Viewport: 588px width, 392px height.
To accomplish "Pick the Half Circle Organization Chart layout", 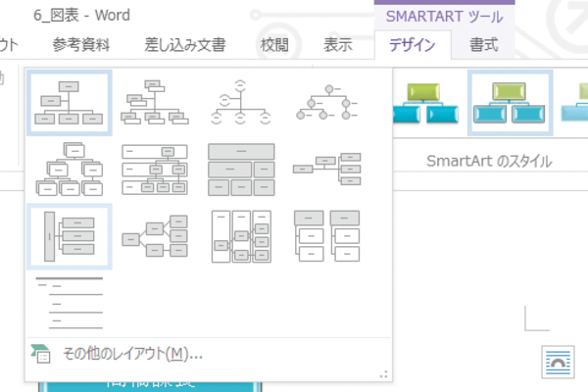I will point(240,102).
